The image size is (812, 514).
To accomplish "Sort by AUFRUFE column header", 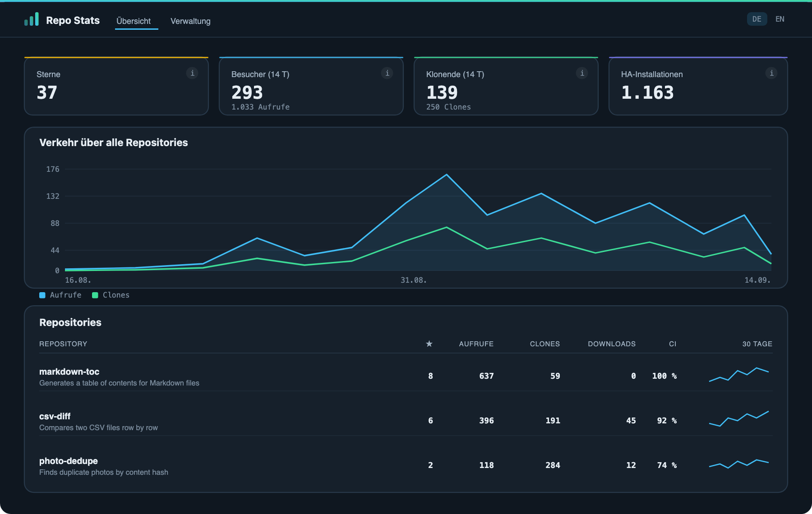I will point(476,344).
